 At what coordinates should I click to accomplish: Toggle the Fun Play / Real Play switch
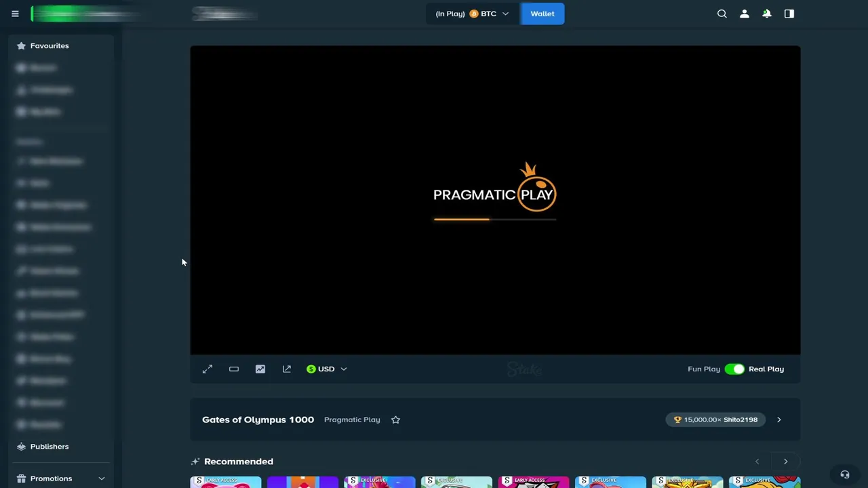(x=734, y=369)
